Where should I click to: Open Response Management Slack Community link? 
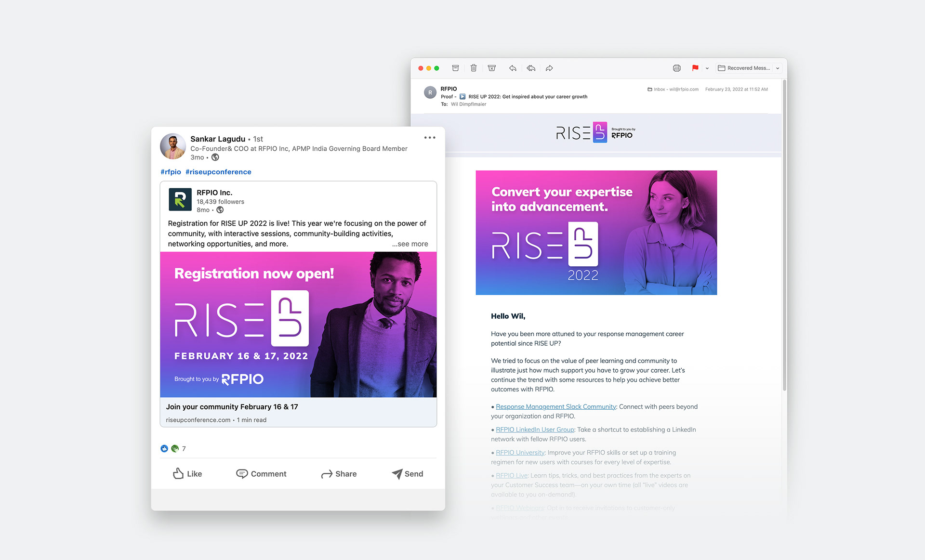(556, 406)
